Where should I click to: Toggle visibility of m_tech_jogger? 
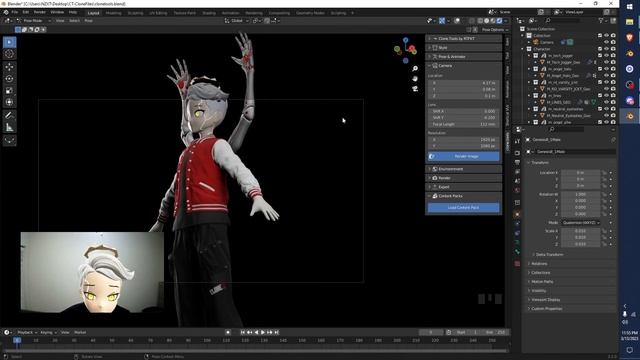click(607, 56)
